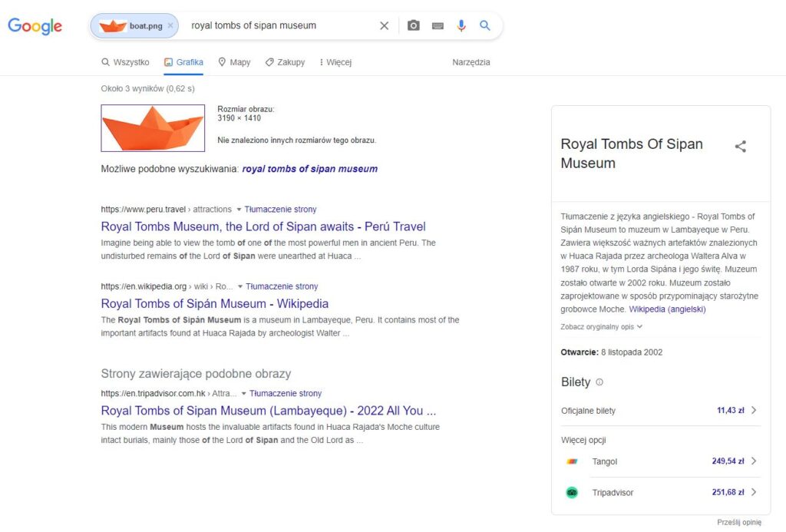This screenshot has width=786, height=532.
Task: Open Wikipedia (angielski) link in panel
Action: coord(667,309)
